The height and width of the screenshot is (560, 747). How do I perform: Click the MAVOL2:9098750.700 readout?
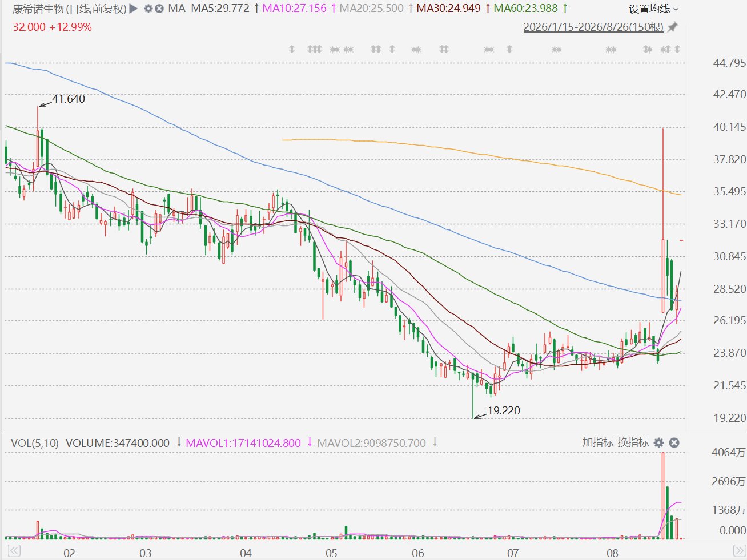371,443
